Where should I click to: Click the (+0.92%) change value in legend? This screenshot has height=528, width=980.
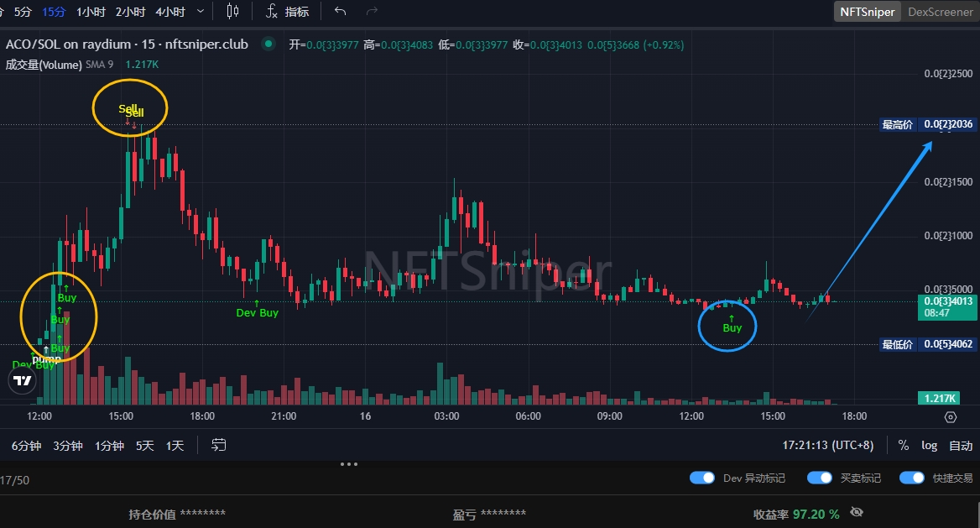(664, 45)
